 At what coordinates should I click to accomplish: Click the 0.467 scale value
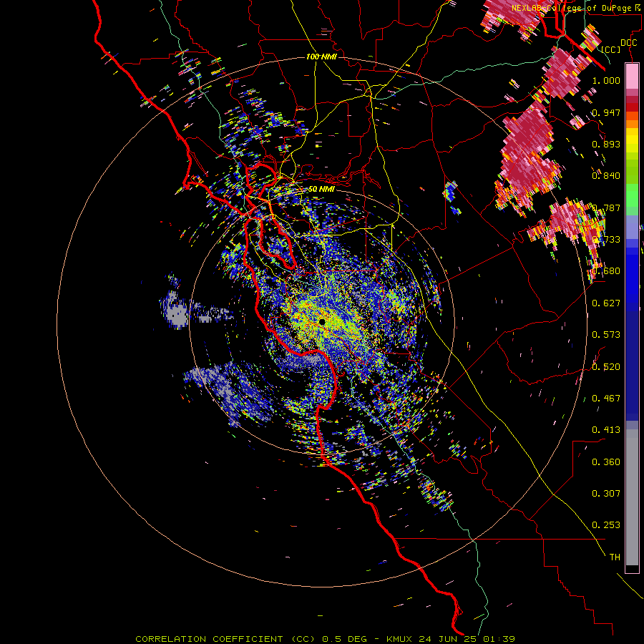606,399
